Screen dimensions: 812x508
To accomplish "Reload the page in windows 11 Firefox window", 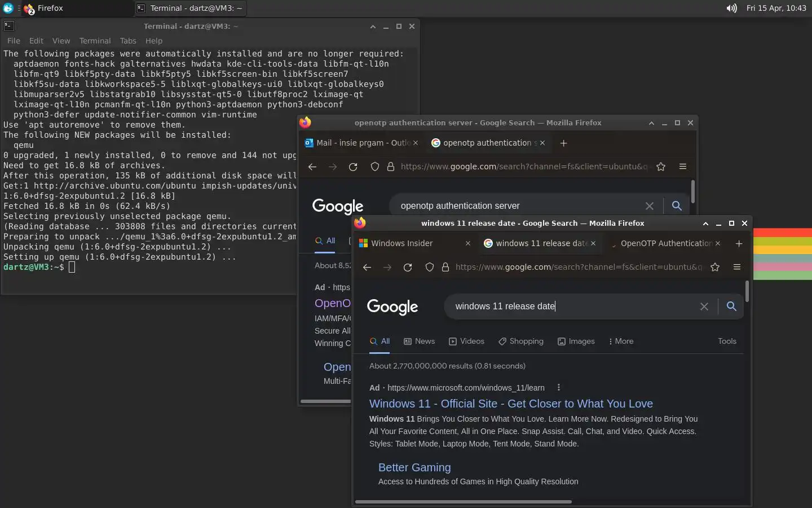I will pos(408,267).
